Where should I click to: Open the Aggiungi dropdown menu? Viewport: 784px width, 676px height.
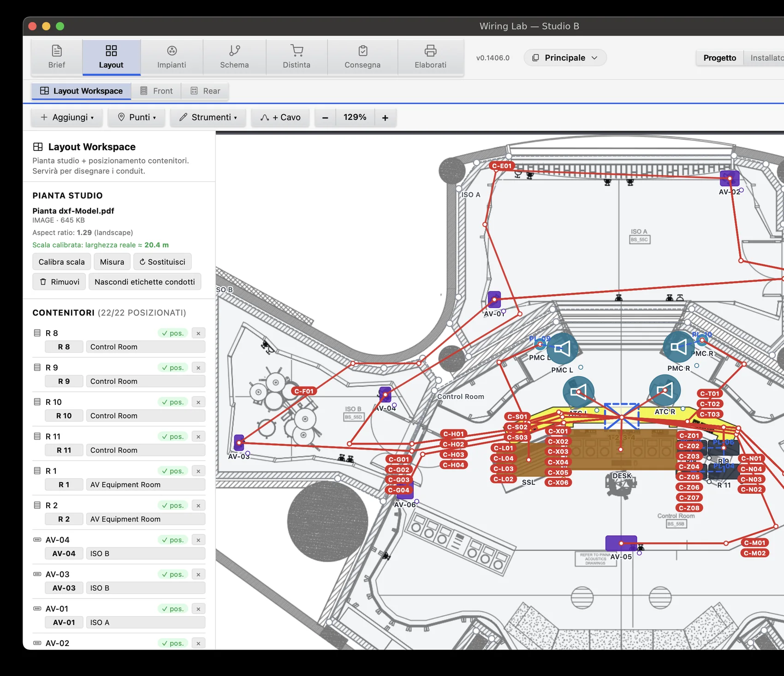tap(67, 118)
